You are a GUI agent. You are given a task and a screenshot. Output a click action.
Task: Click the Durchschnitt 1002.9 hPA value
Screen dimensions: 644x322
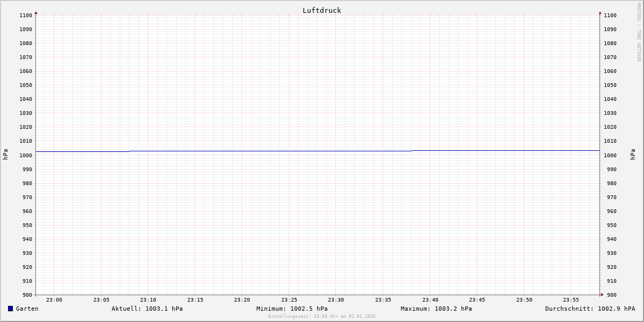590,309
